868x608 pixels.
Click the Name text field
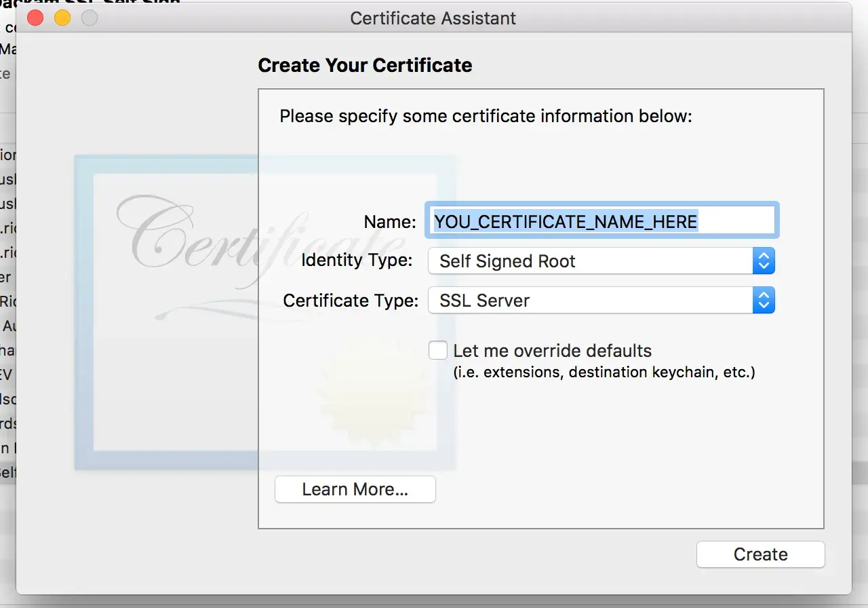[x=602, y=221]
